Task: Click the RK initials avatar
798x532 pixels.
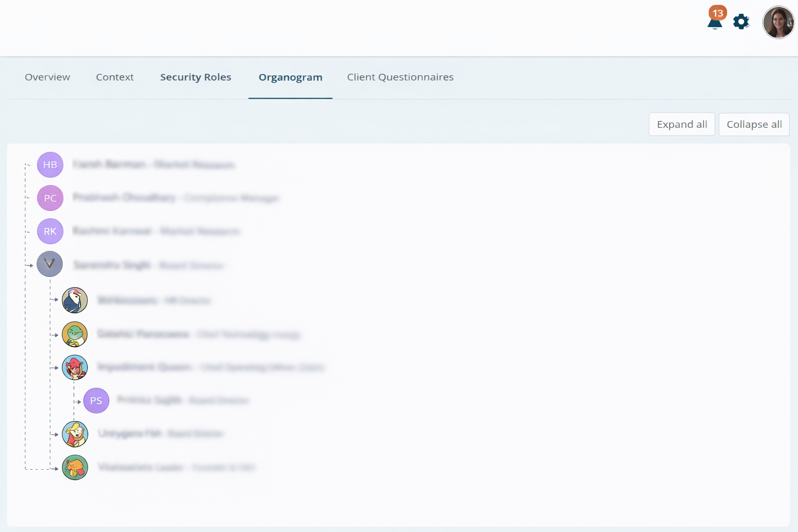Action: click(x=50, y=231)
